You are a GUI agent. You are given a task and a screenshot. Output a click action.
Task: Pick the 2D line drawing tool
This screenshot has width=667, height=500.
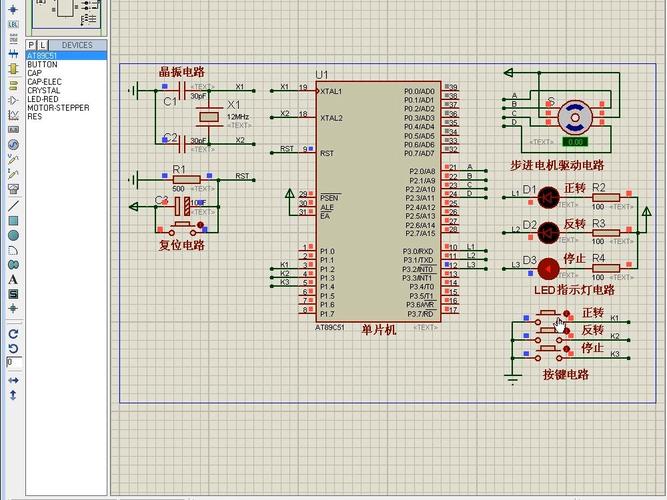coord(13,206)
